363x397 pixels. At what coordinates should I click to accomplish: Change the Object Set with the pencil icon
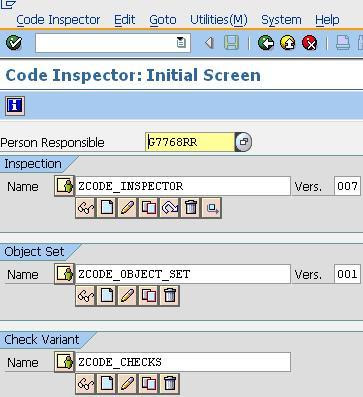coord(128,296)
